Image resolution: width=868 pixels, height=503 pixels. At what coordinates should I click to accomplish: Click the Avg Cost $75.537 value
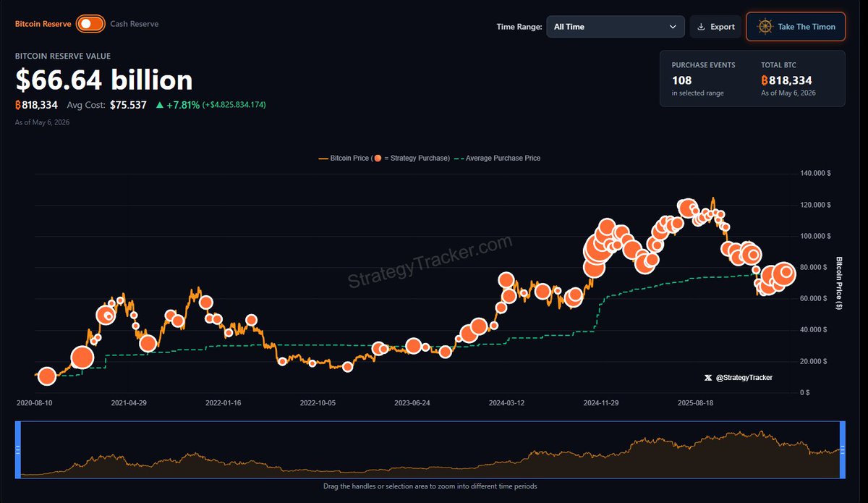128,105
